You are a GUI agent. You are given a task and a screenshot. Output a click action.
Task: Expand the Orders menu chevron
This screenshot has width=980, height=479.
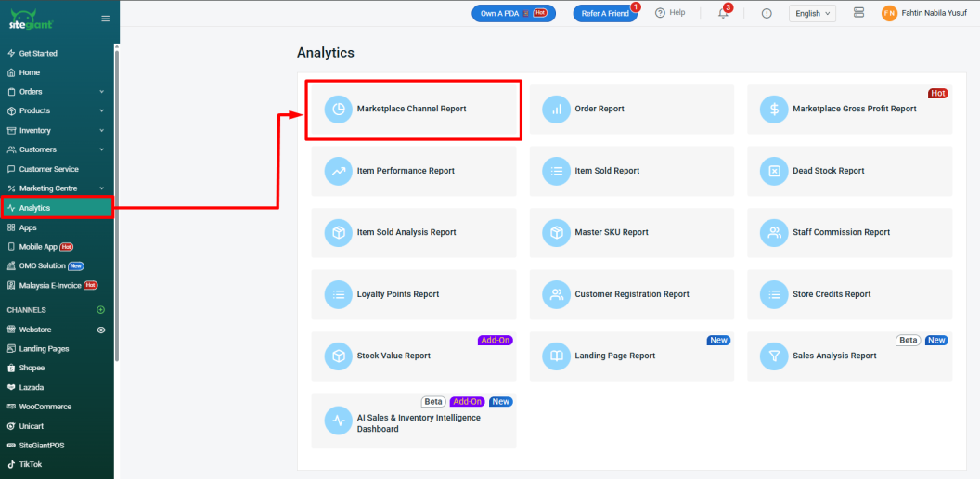102,92
